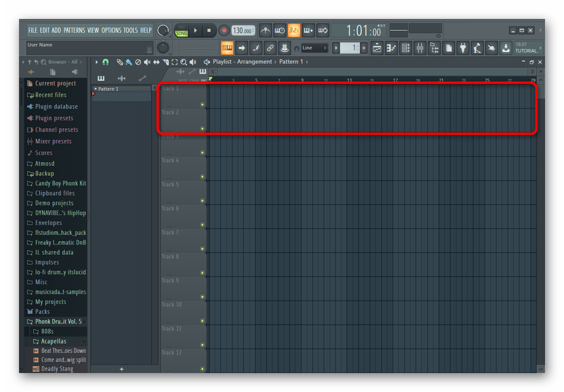Open the playlist view button

(x=377, y=48)
